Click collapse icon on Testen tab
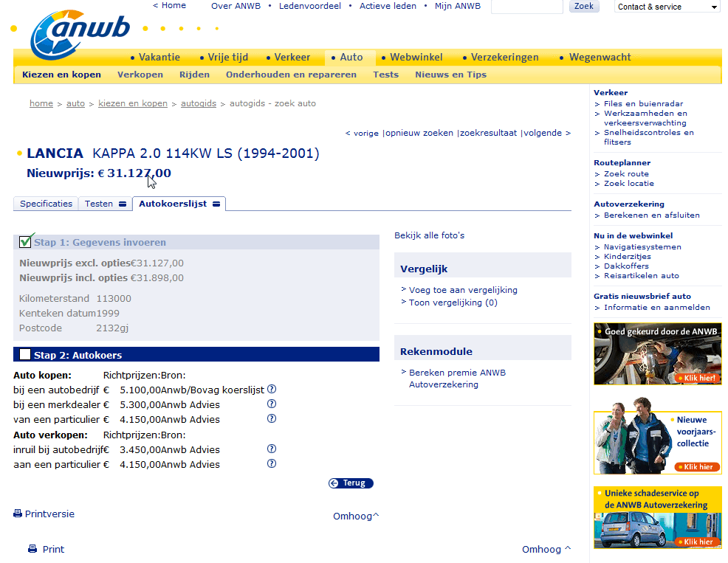728x563 pixels. click(123, 204)
